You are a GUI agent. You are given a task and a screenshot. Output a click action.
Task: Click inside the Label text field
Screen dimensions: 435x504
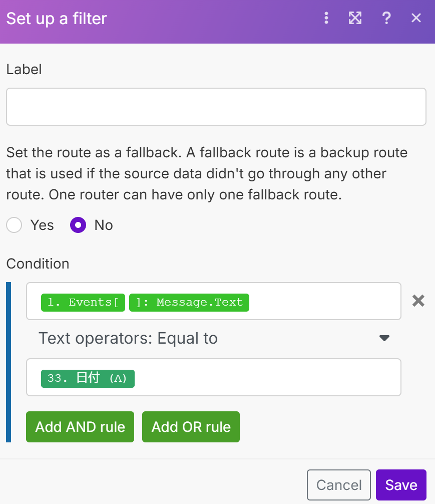(x=216, y=107)
